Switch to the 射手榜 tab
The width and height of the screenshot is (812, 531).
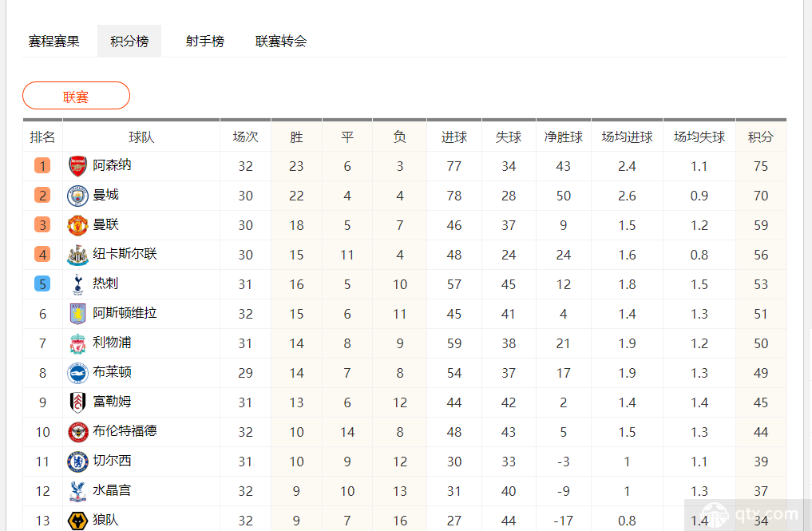click(205, 41)
